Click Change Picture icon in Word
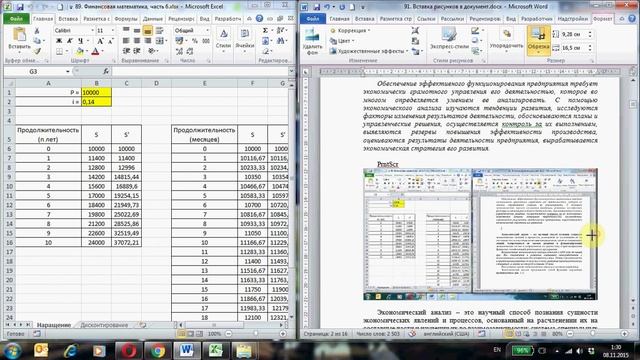 pos(416,41)
